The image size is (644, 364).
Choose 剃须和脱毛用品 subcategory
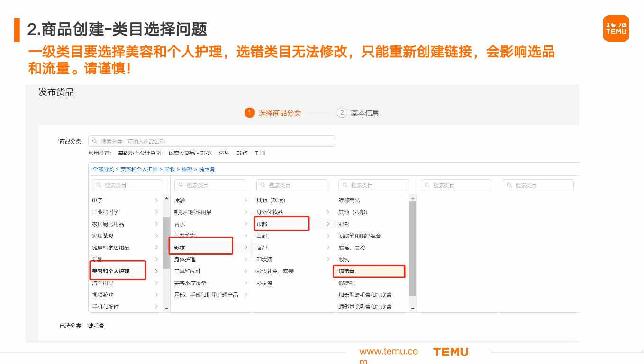point(193,212)
